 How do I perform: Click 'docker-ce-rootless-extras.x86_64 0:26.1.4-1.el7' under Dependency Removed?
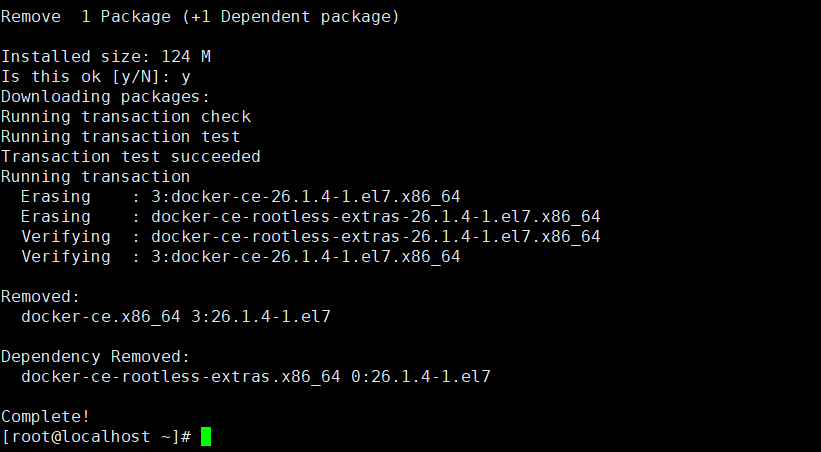tap(256, 377)
